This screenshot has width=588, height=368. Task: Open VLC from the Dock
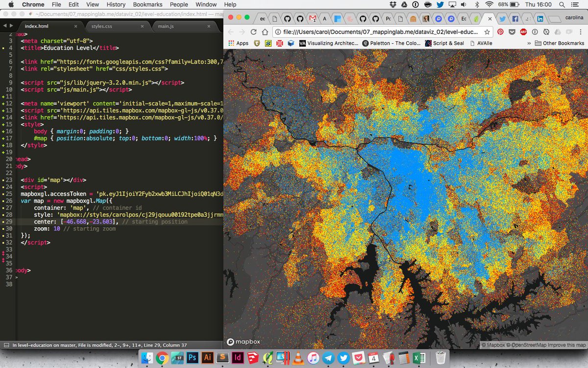click(297, 358)
